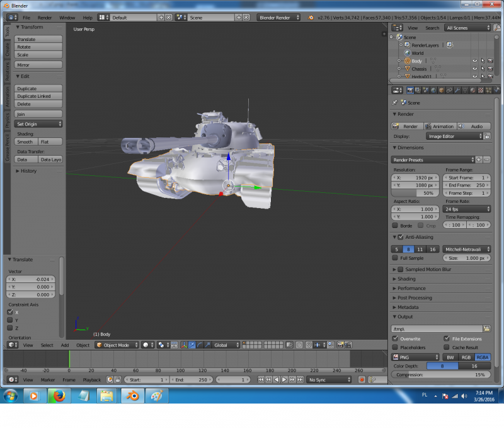Click the Rotate transform button

(38, 47)
